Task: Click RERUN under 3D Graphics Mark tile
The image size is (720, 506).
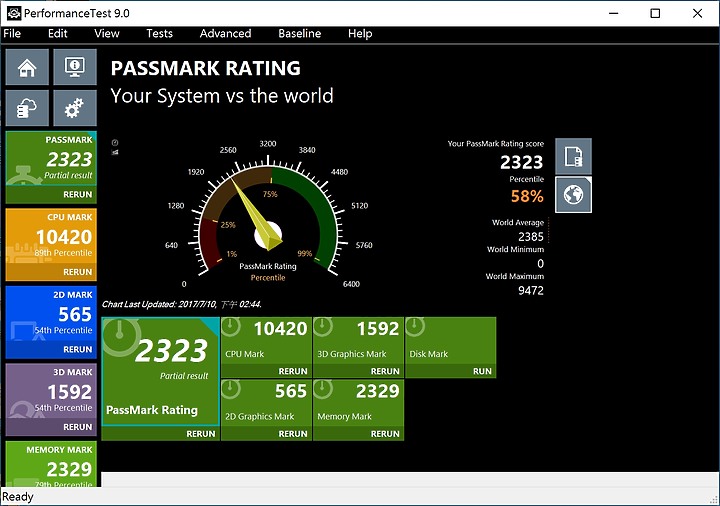Action: click(385, 371)
